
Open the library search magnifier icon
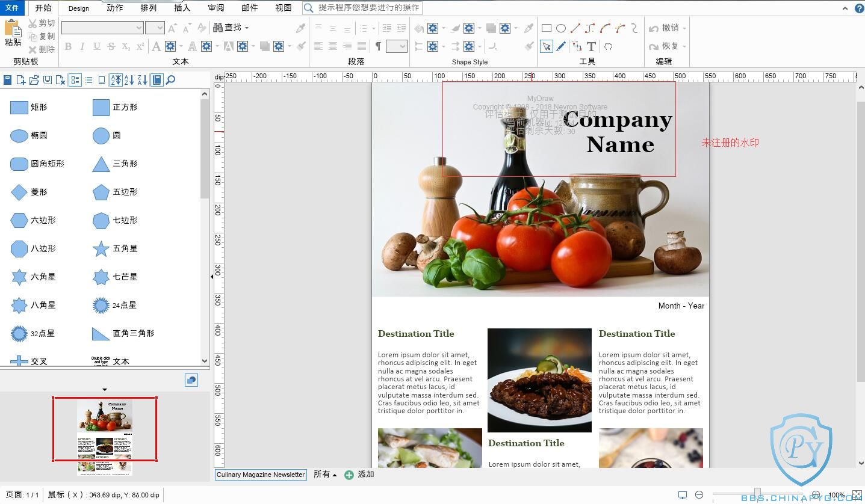[x=171, y=80]
